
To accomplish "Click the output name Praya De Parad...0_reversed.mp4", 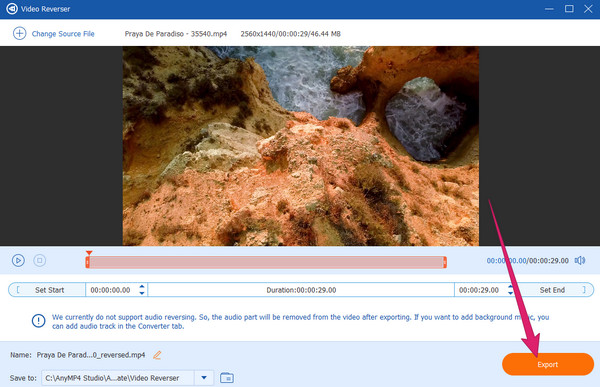I will (x=91, y=355).
